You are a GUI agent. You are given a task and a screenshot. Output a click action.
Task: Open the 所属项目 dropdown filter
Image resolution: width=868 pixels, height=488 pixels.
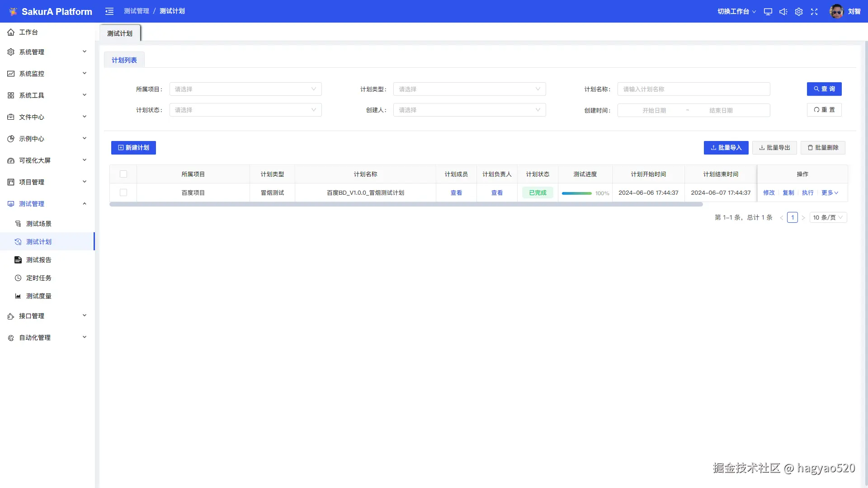[245, 89]
